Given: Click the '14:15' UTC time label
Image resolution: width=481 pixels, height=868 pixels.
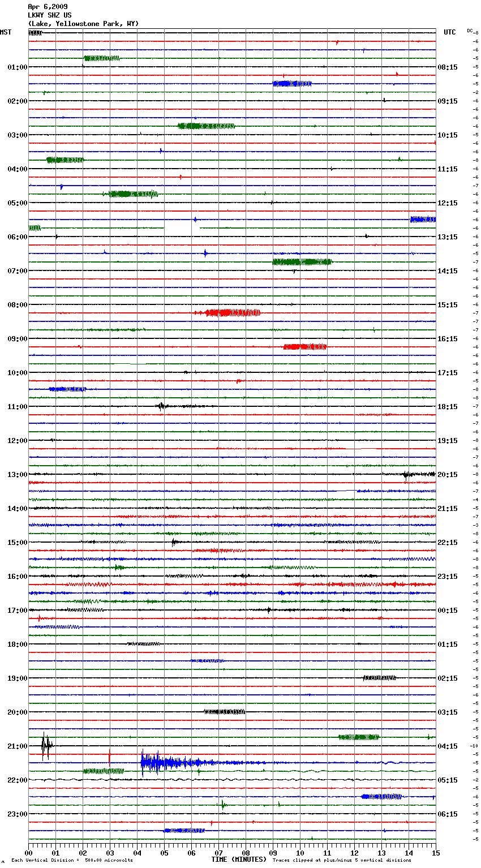Looking at the screenshot, I should pyautogui.click(x=448, y=271).
